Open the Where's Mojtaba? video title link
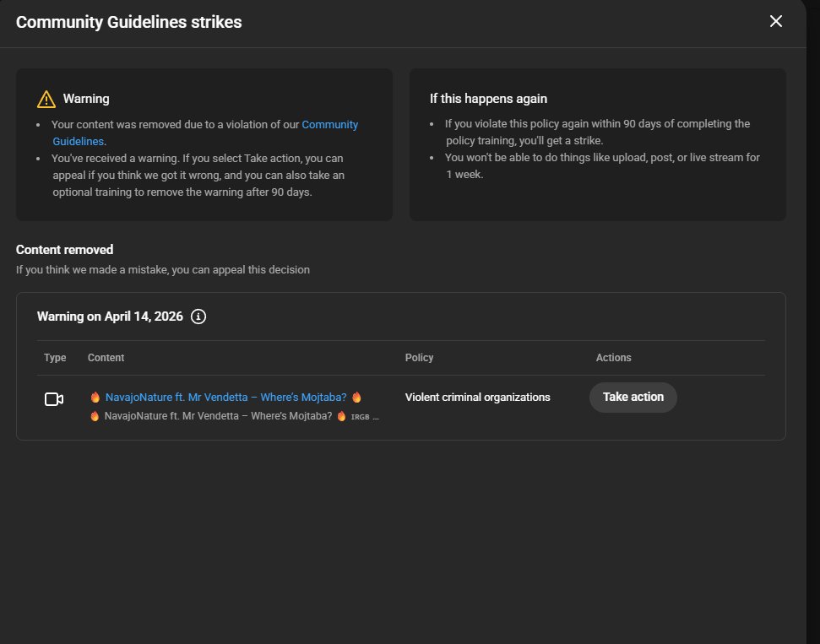This screenshot has width=820, height=644. coord(226,398)
